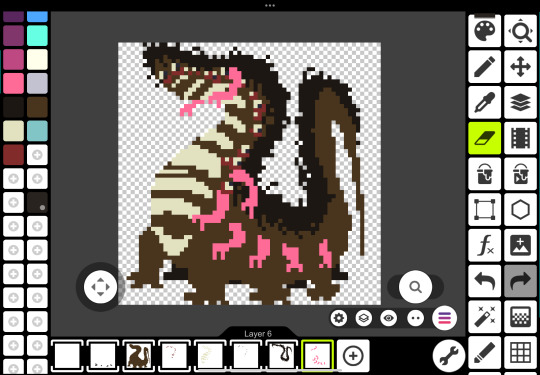Select the rectangle selection tool
Image resolution: width=540 pixels, height=375 pixels.
484,210
